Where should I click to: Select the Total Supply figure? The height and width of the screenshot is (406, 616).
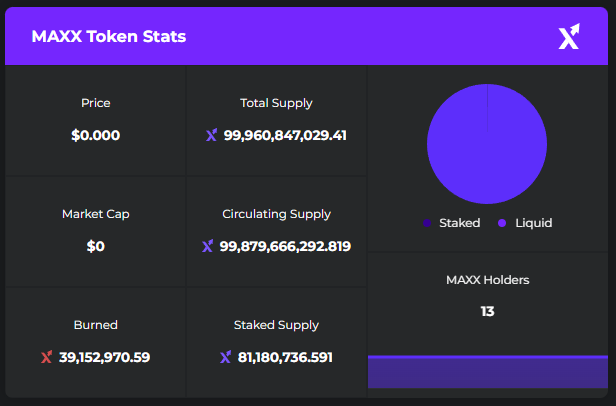285,135
